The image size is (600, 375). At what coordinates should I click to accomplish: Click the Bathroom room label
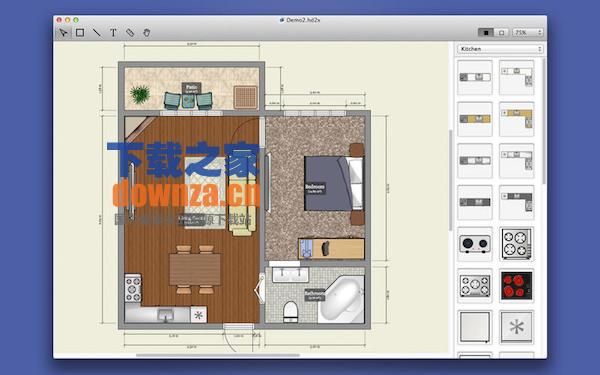pyautogui.click(x=315, y=295)
